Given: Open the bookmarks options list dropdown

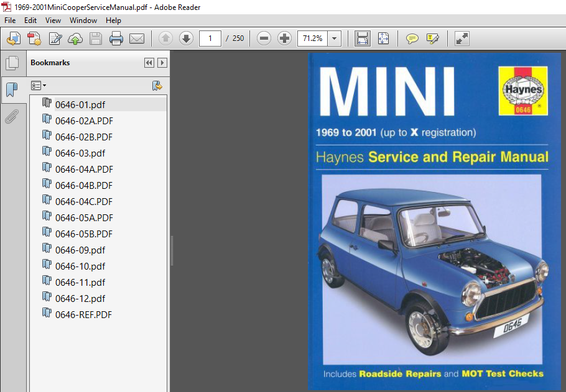Looking at the screenshot, I should pos(39,86).
